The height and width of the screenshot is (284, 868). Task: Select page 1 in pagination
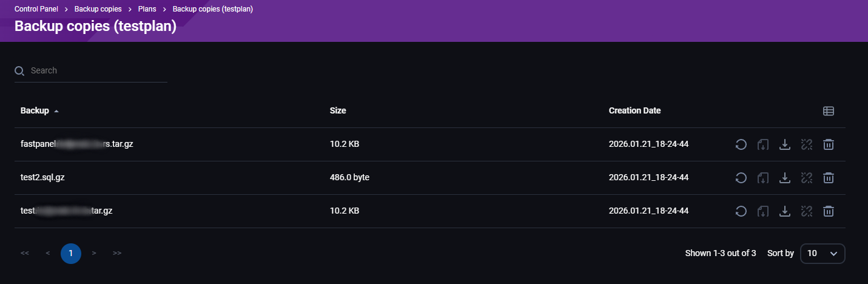(x=71, y=253)
